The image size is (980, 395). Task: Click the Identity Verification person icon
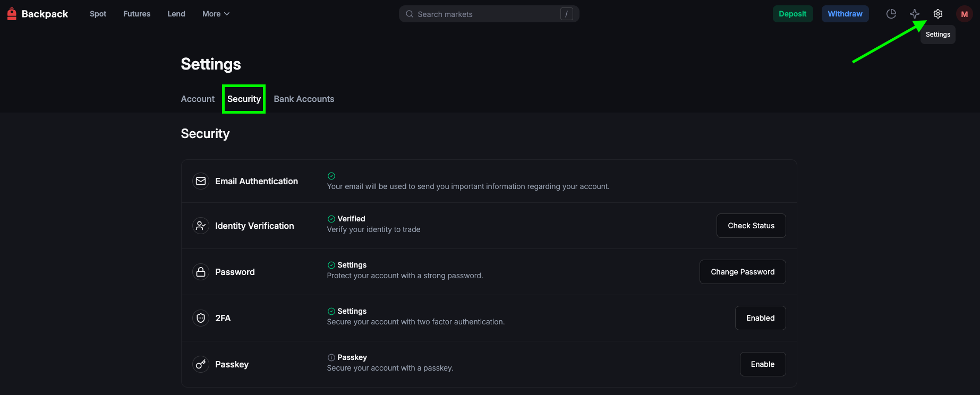pyautogui.click(x=201, y=226)
